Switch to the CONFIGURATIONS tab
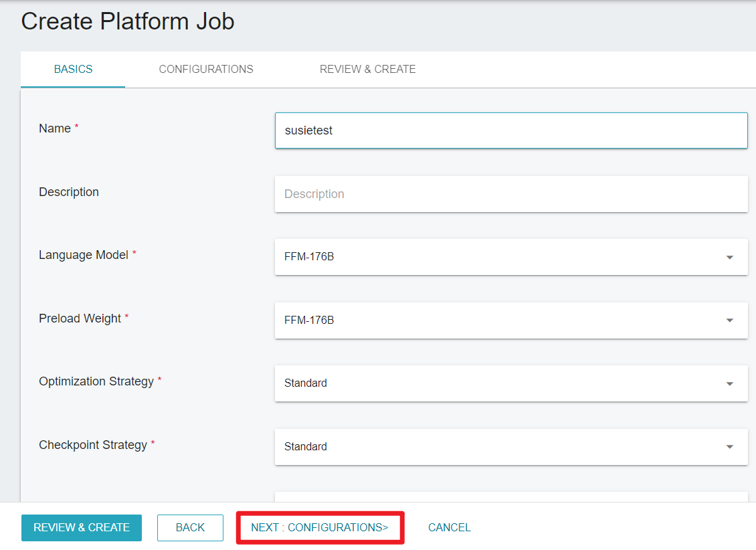The width and height of the screenshot is (756, 550). pyautogui.click(x=206, y=69)
